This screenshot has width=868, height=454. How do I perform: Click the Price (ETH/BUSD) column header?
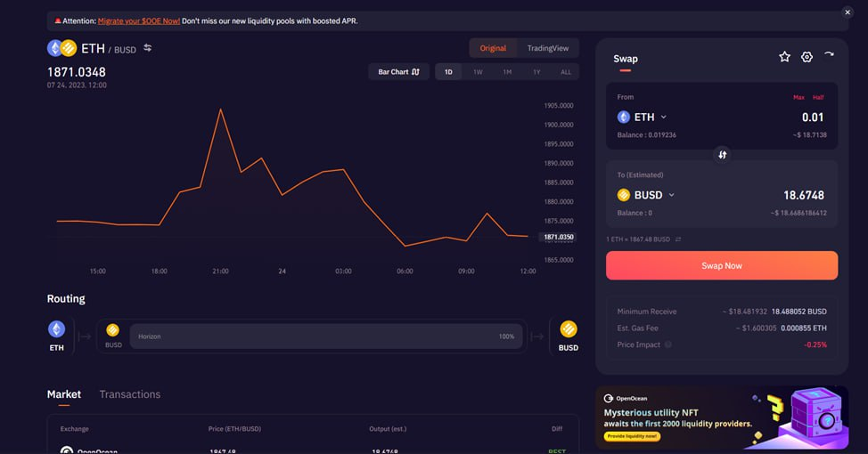pyautogui.click(x=234, y=428)
